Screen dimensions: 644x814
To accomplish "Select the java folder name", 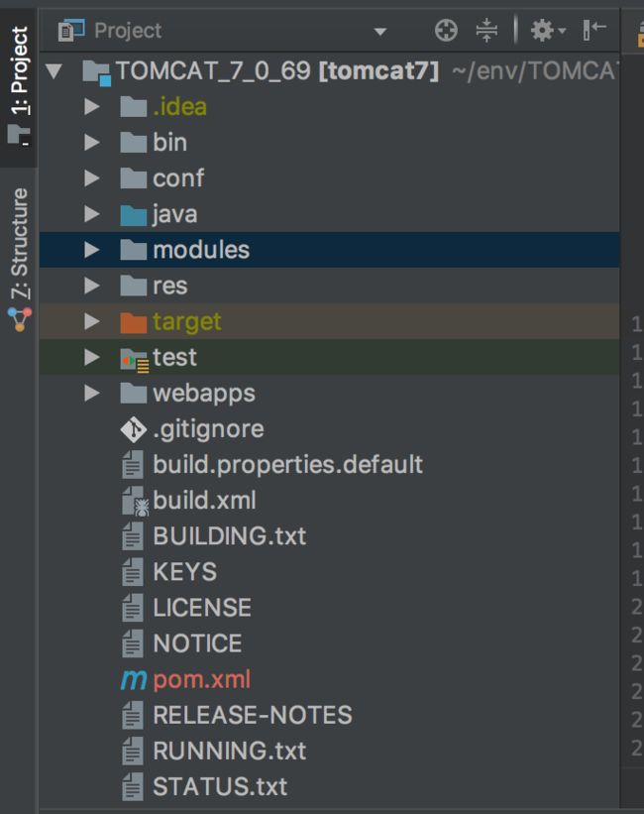I will 174,215.
